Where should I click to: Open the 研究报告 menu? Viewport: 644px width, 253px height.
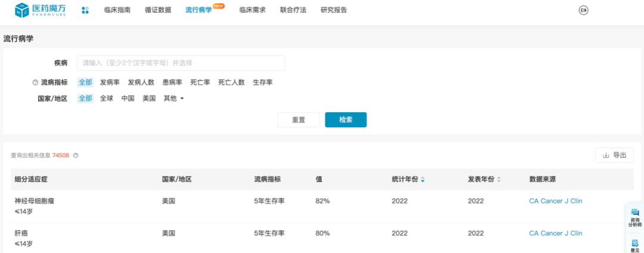tap(334, 10)
